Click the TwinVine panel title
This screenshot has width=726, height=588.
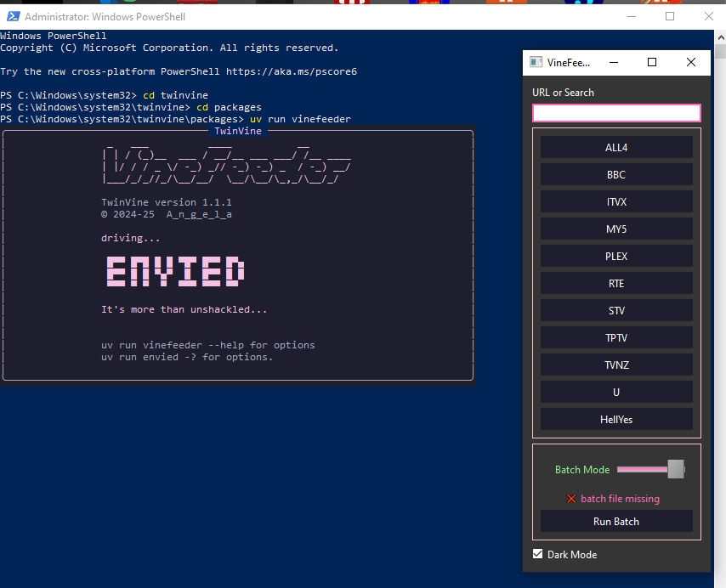238,131
